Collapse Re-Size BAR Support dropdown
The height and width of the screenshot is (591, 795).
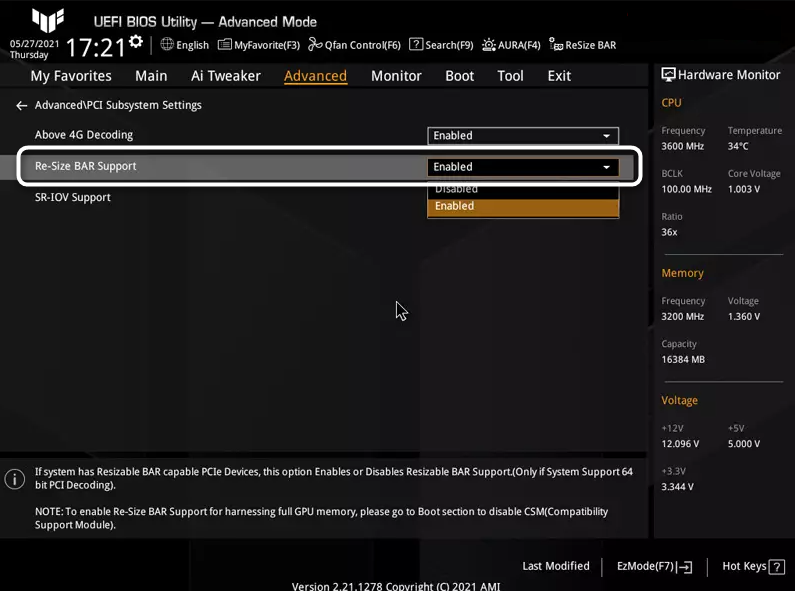pyautogui.click(x=523, y=167)
